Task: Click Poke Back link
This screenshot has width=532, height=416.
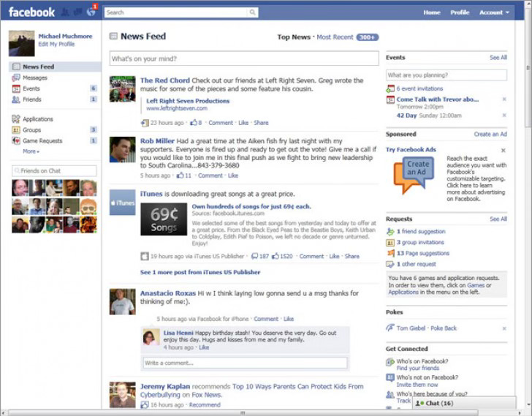Action: click(x=444, y=328)
